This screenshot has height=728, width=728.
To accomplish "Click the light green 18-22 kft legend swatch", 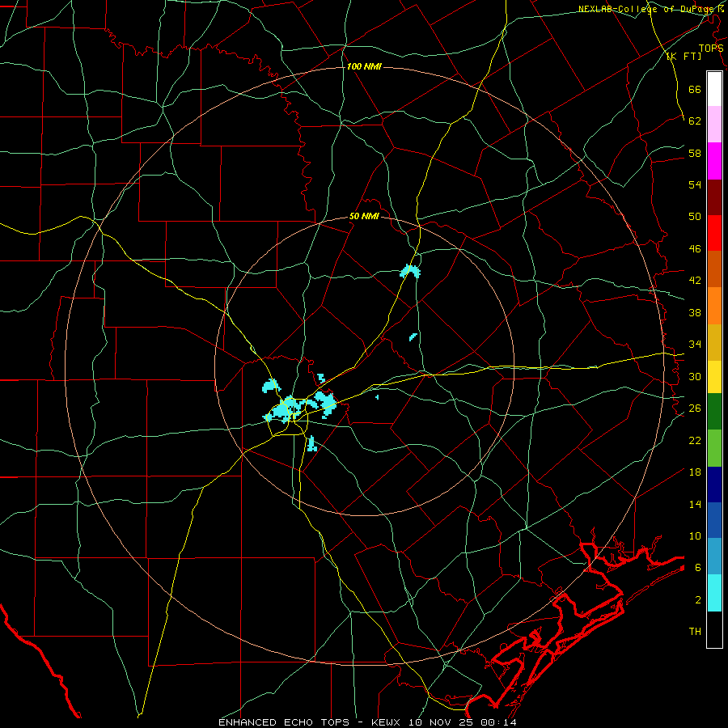I will (714, 448).
